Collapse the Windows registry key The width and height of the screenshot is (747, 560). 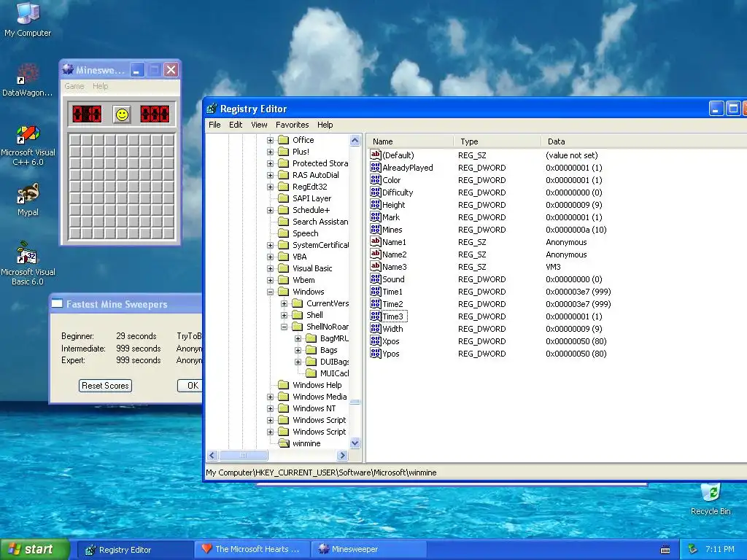coord(270,292)
